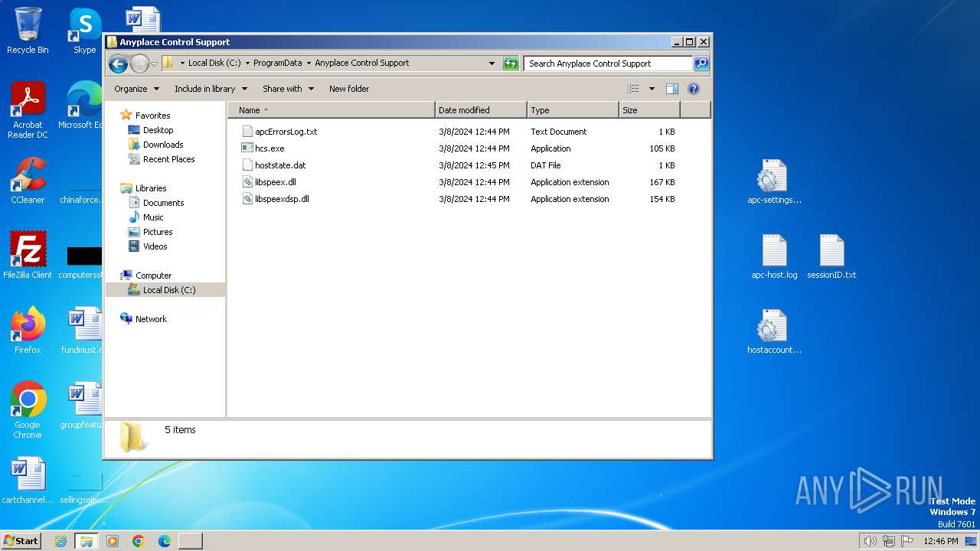Click the apc-host.log desktop file
The height and width of the screenshot is (551, 980).
click(x=774, y=257)
